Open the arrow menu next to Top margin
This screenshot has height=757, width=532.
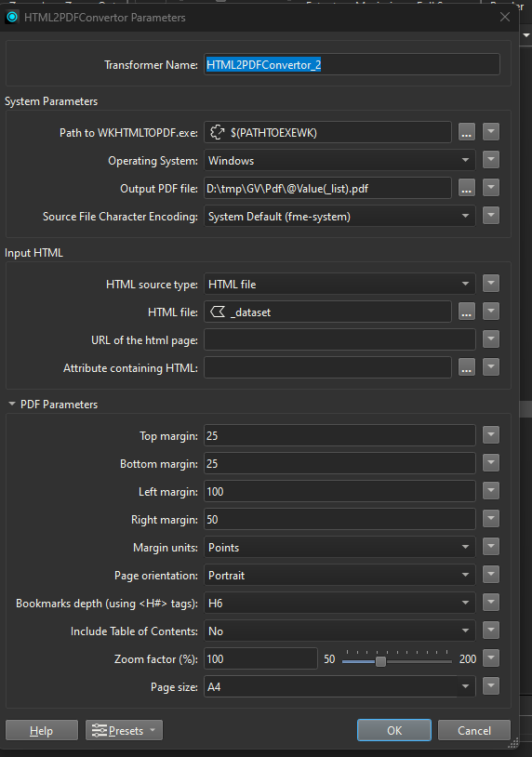(x=491, y=435)
